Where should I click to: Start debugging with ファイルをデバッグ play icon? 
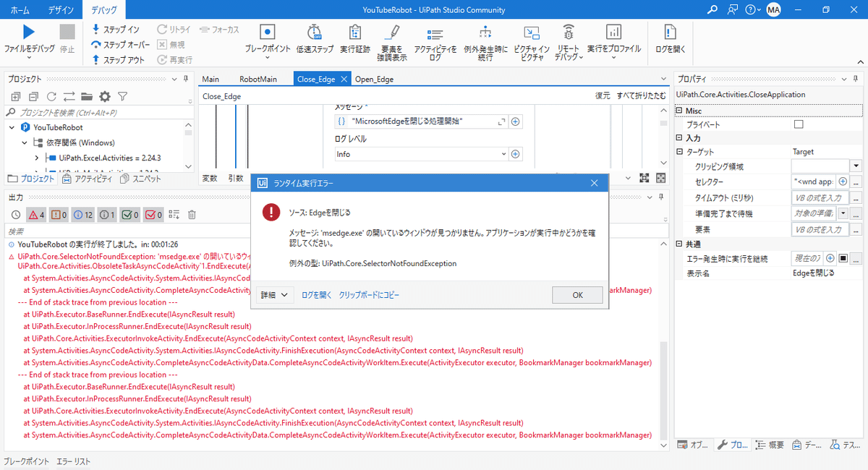coord(28,32)
